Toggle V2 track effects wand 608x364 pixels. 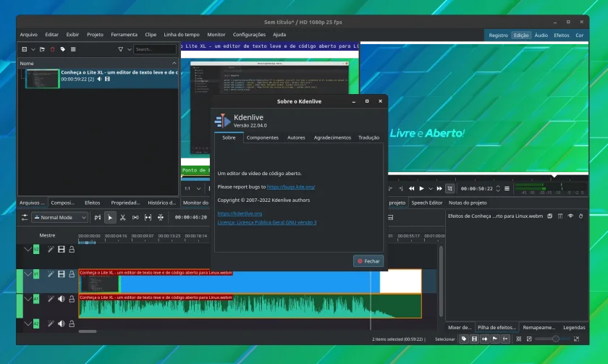pyautogui.click(x=51, y=249)
